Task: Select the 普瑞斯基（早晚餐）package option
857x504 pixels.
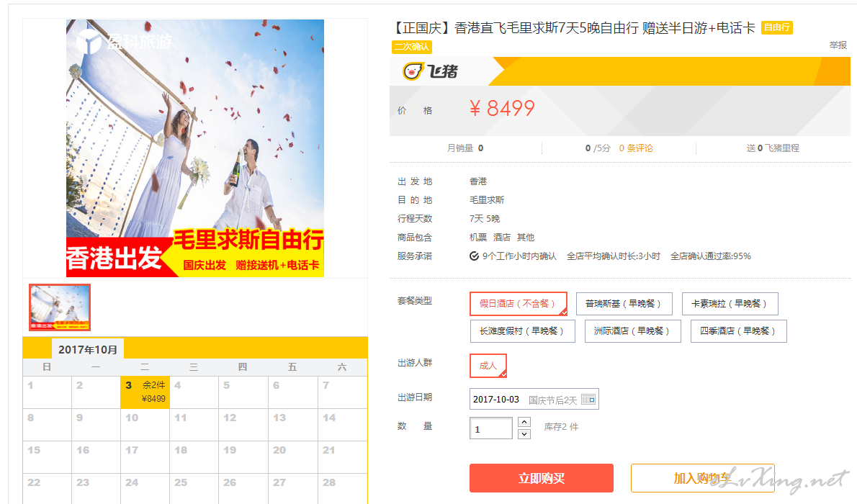Action: click(624, 303)
